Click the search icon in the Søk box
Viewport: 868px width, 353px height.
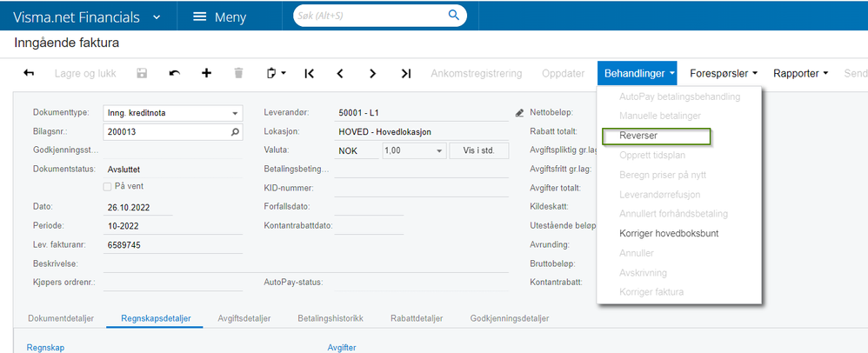[454, 16]
